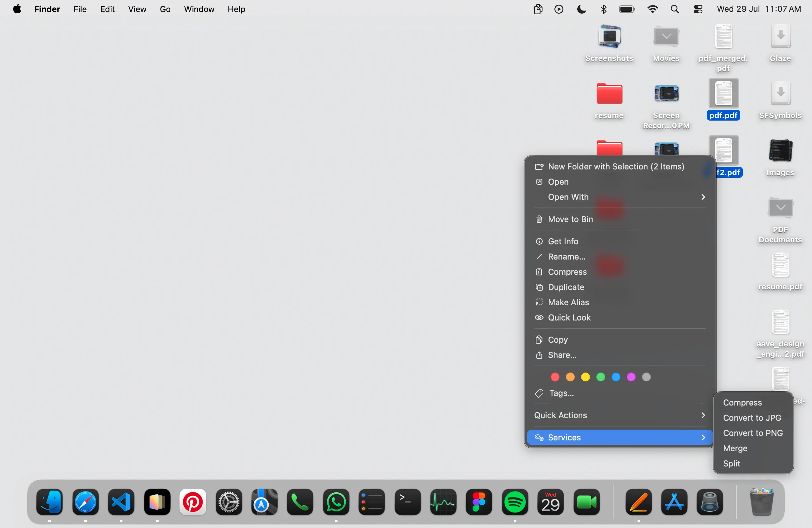Screen dimensions: 812x528
Task: Expand the Open With submenu
Action: click(619, 197)
